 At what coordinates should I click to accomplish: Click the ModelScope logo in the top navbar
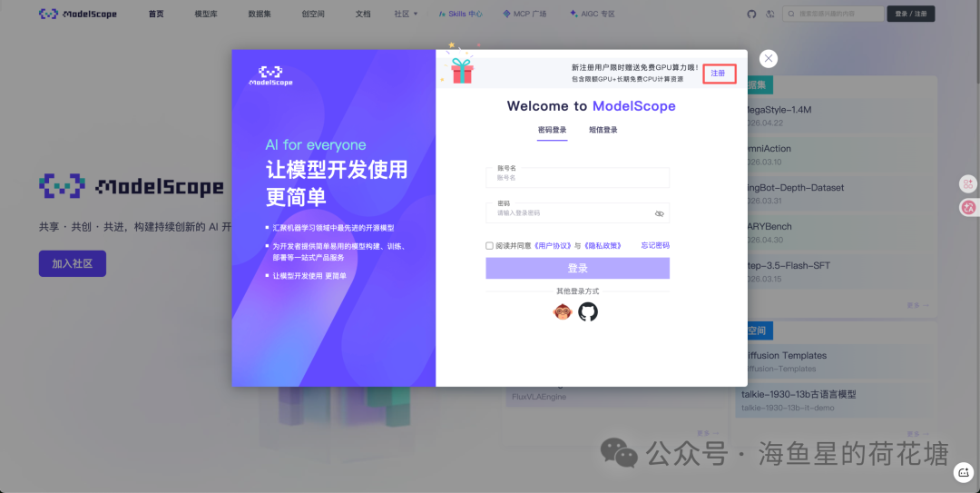78,14
